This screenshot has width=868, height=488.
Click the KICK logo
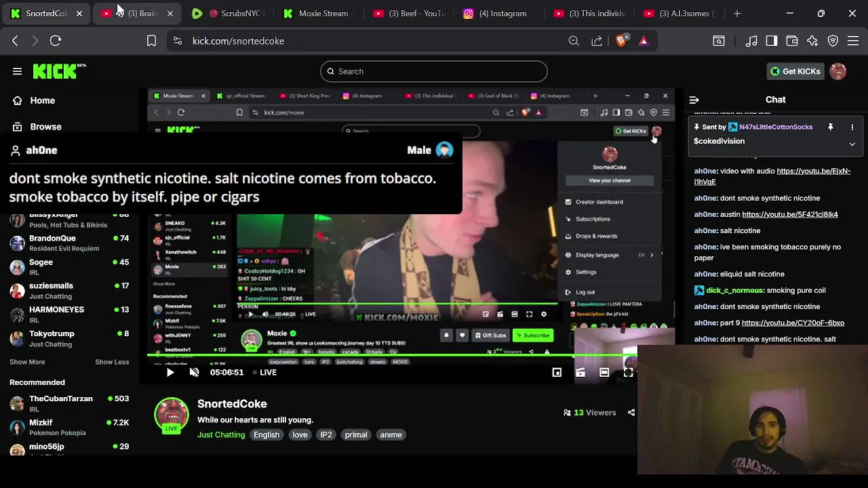[58, 71]
